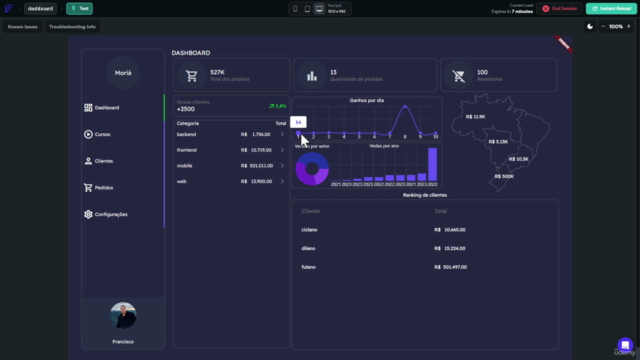Click the fulano row in client ranking
640x360 pixels.
424,267
